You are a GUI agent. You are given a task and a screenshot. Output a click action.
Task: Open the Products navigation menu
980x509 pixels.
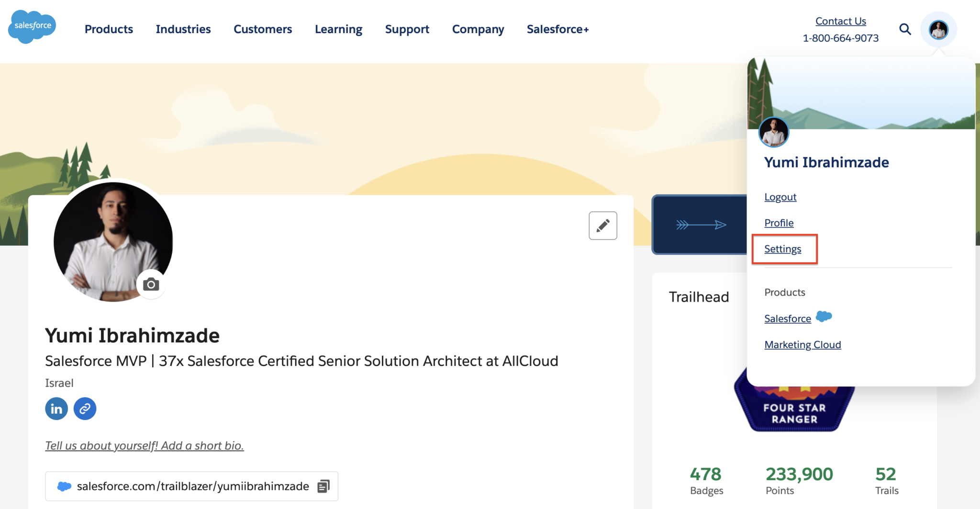[109, 29]
